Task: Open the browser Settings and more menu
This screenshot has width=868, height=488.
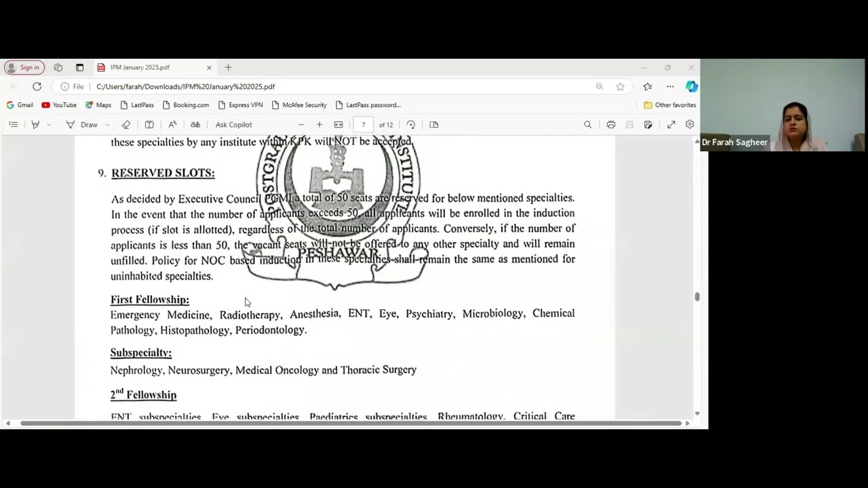Action: click(670, 87)
